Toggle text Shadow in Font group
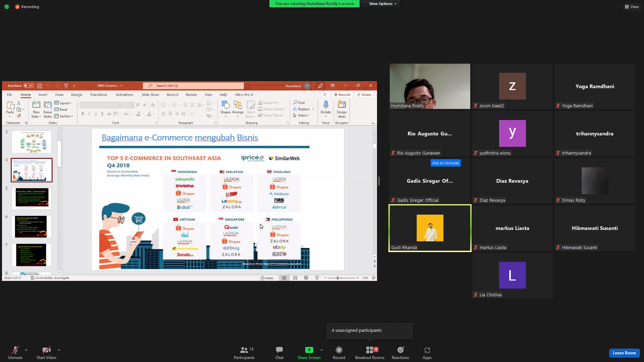Image resolution: width=644 pixels, height=362 pixels. 102,114
